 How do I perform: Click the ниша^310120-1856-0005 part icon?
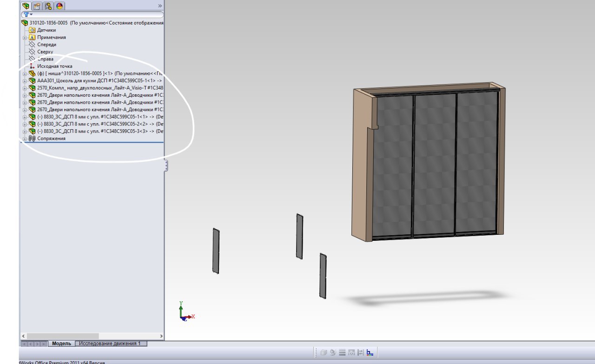[x=32, y=73]
